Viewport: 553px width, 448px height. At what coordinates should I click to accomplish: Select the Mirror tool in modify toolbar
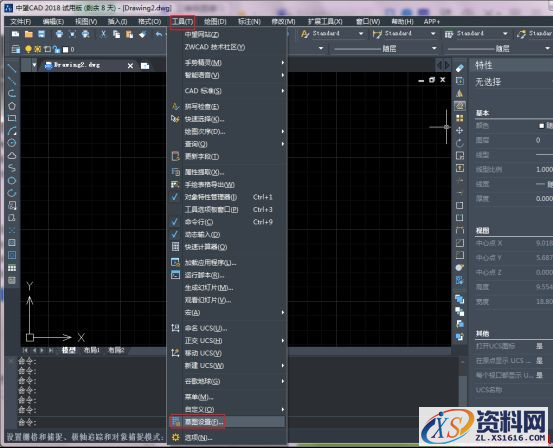(x=460, y=93)
